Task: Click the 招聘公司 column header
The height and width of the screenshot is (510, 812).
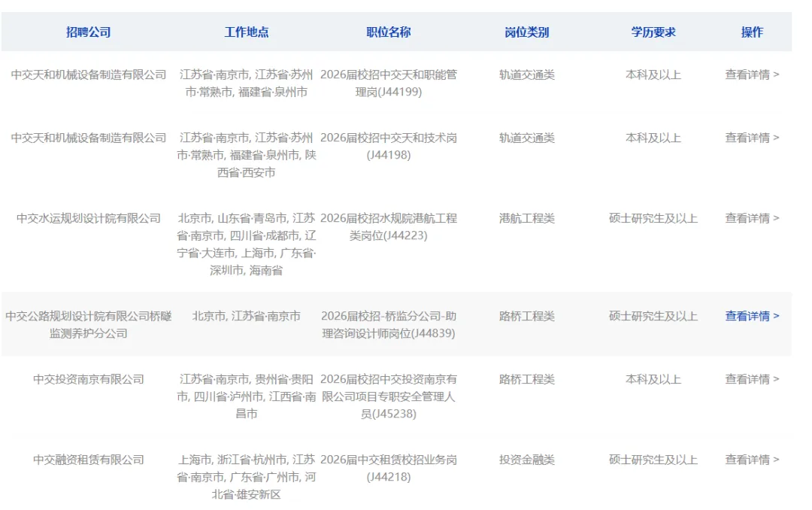Action: coord(89,32)
